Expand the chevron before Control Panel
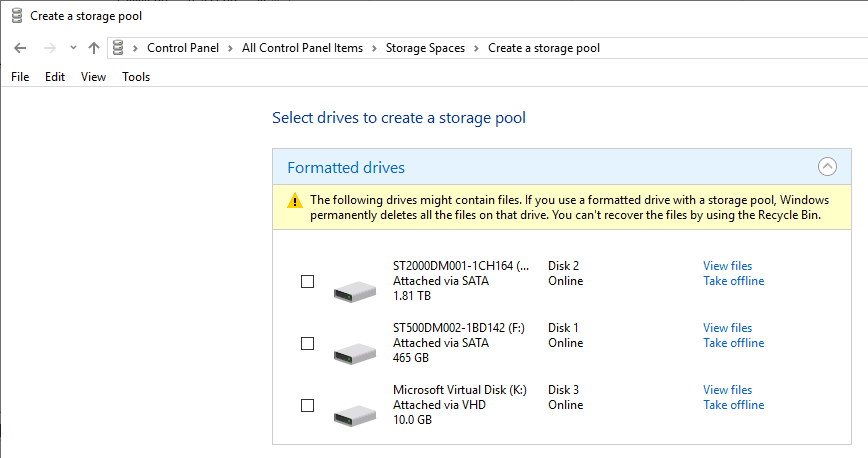Viewport: 868px width, 458px height. click(135, 48)
